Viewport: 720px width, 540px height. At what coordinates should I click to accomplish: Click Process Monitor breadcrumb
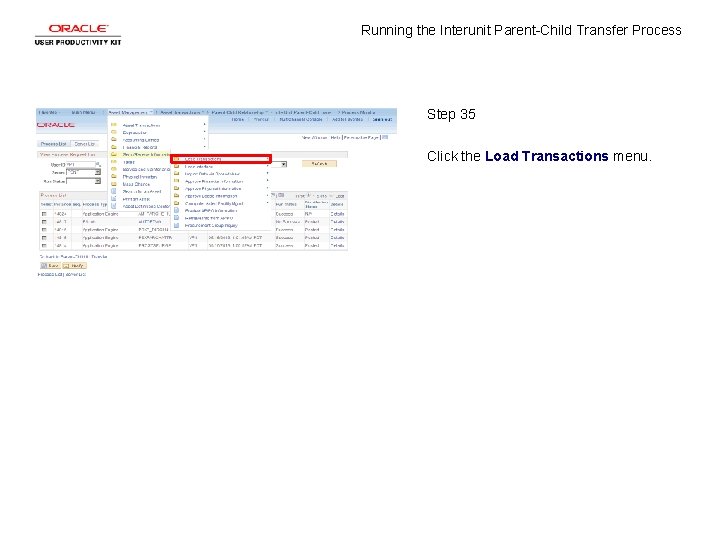coord(359,112)
